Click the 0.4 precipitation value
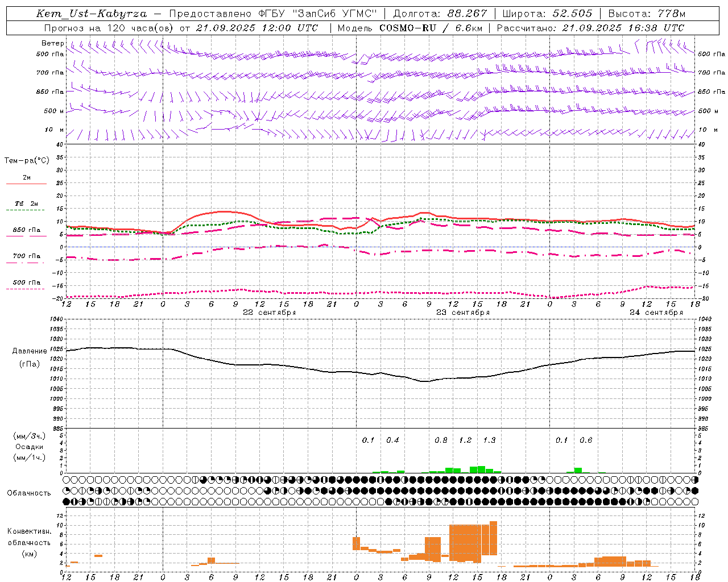Image resolution: width=728 pixels, height=582 pixels. click(x=392, y=440)
